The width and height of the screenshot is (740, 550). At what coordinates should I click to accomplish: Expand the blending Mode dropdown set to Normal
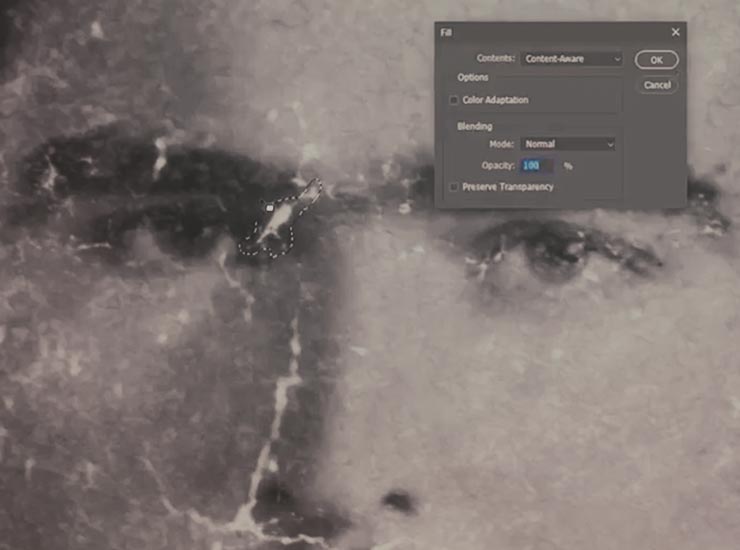(567, 144)
